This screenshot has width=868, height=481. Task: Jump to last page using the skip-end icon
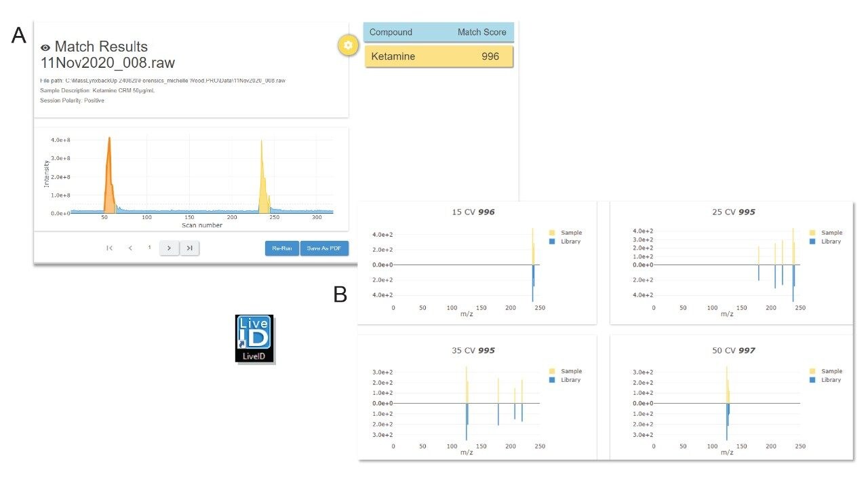[x=189, y=248]
